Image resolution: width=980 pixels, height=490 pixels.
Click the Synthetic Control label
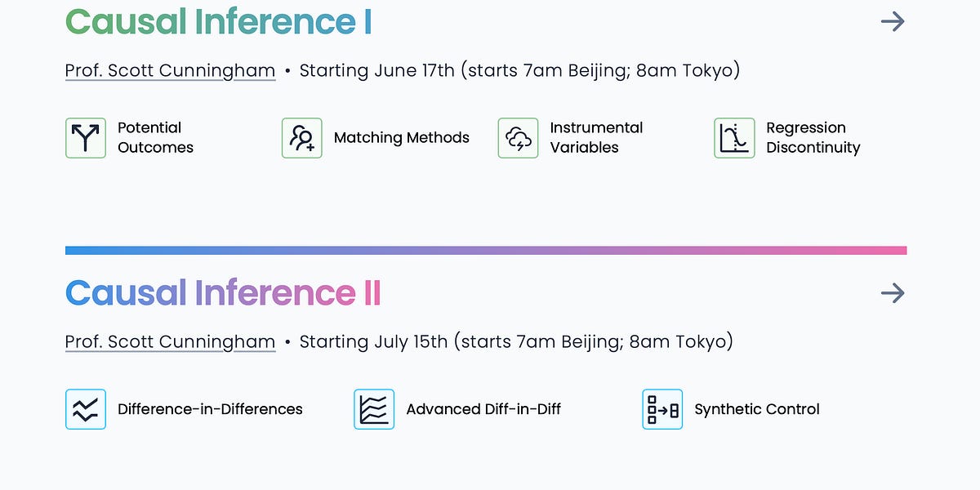pyautogui.click(x=756, y=409)
